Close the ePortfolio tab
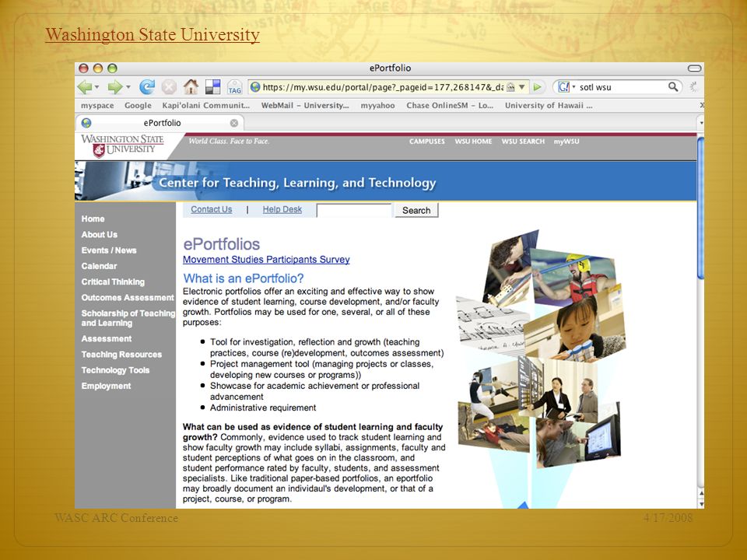747x560 pixels. point(234,123)
